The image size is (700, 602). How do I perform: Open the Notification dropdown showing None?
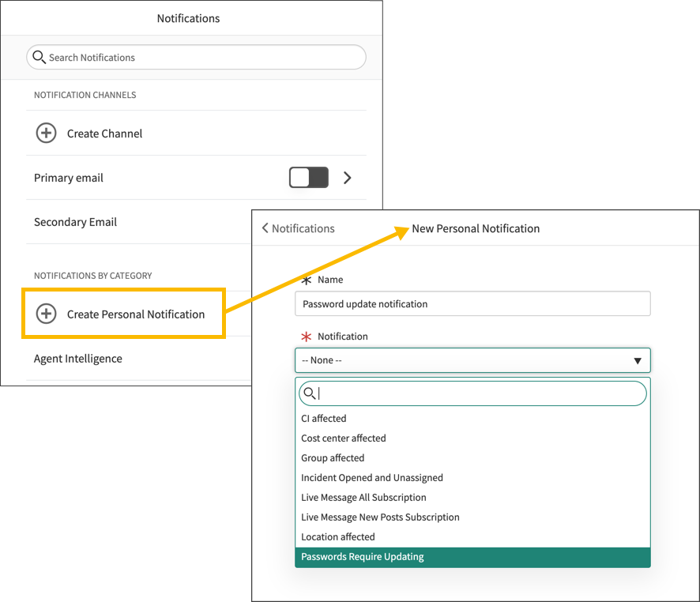click(x=472, y=360)
